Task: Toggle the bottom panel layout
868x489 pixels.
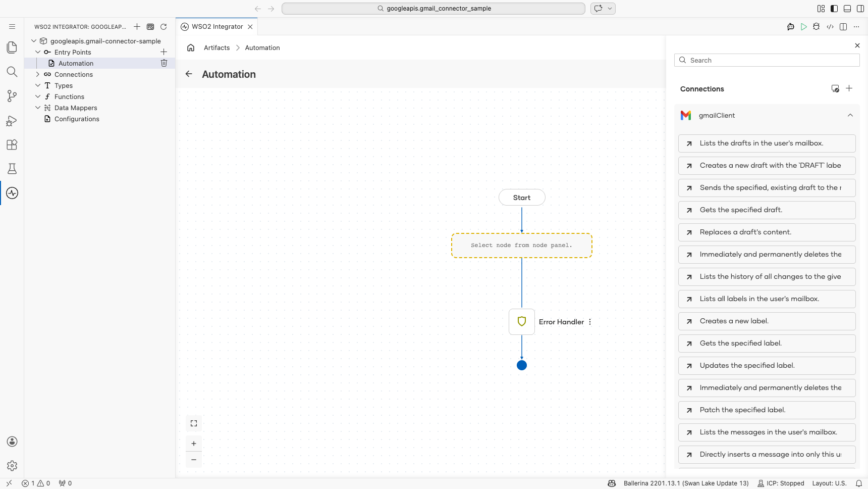Action: tap(847, 9)
